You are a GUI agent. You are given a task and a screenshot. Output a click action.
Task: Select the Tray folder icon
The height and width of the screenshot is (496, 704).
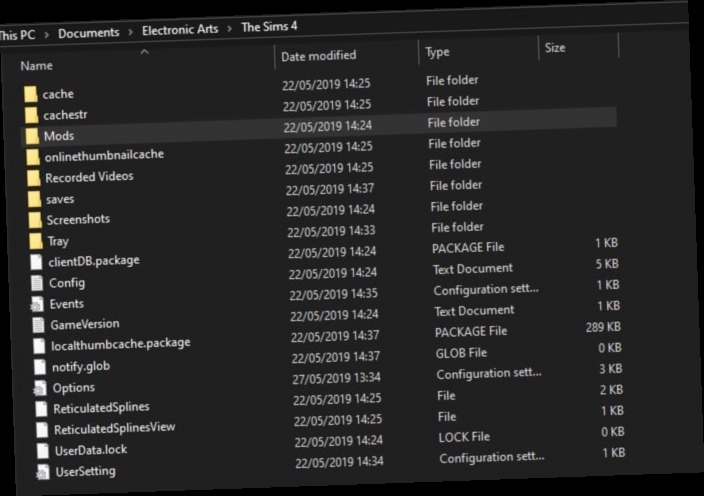pos(36,241)
